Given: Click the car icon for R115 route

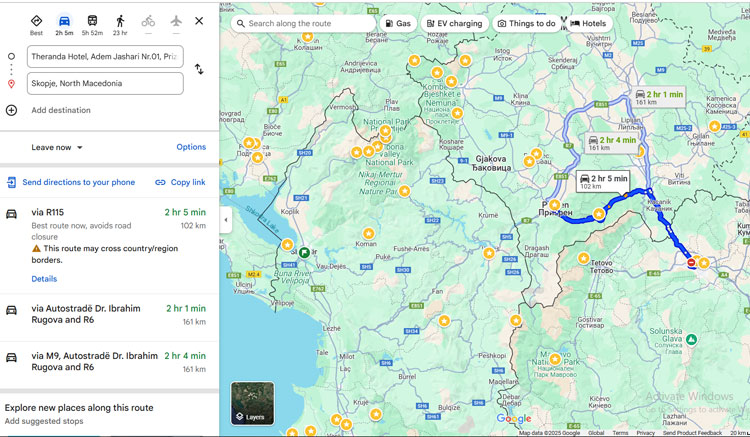Looking at the screenshot, I should point(11,214).
